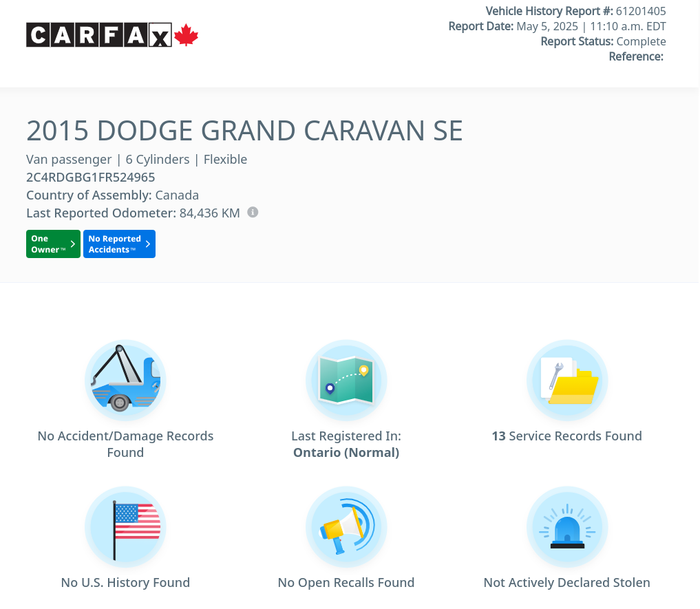Click 'Not Actively Declared Stolen' text
Image resolution: width=700 pixels, height=609 pixels.
pos(567,583)
